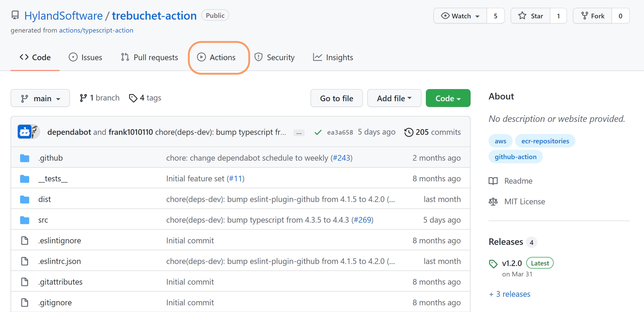Click the Public visibility badge
The height and width of the screenshot is (312, 644).
tap(215, 15)
